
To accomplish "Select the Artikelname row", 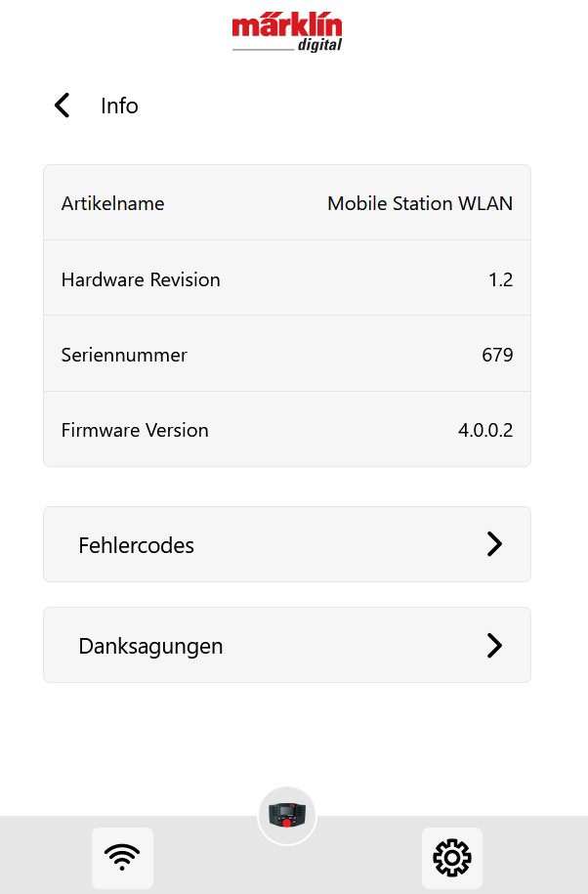I will coord(287,203).
